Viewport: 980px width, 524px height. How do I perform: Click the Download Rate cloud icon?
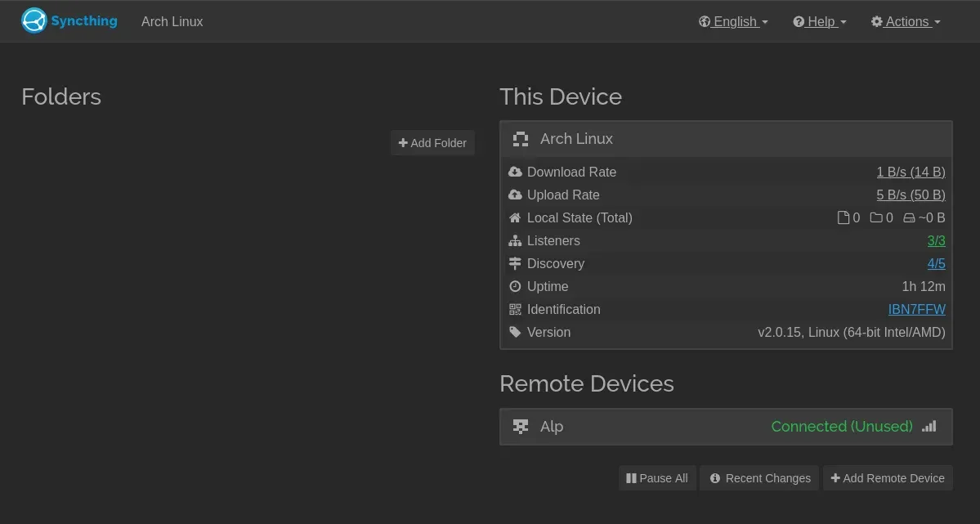(515, 172)
